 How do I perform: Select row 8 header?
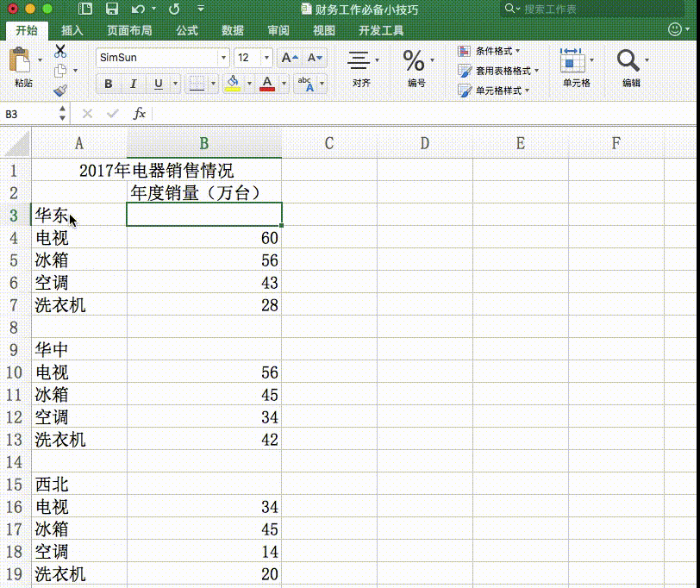click(14, 328)
